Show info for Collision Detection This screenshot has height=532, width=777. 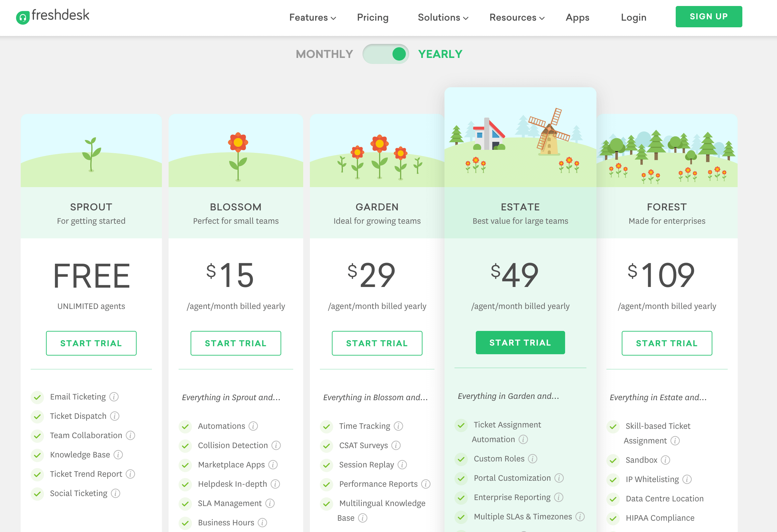tap(276, 445)
